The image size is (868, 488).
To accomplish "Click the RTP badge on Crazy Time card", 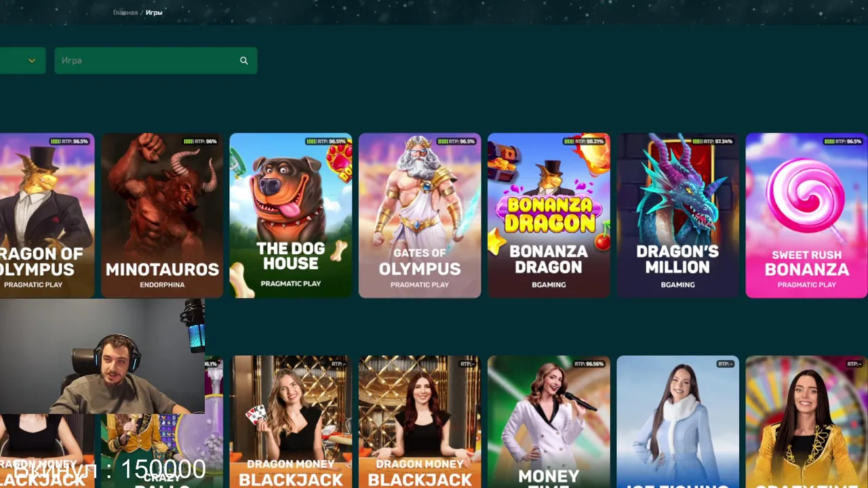I will [854, 364].
